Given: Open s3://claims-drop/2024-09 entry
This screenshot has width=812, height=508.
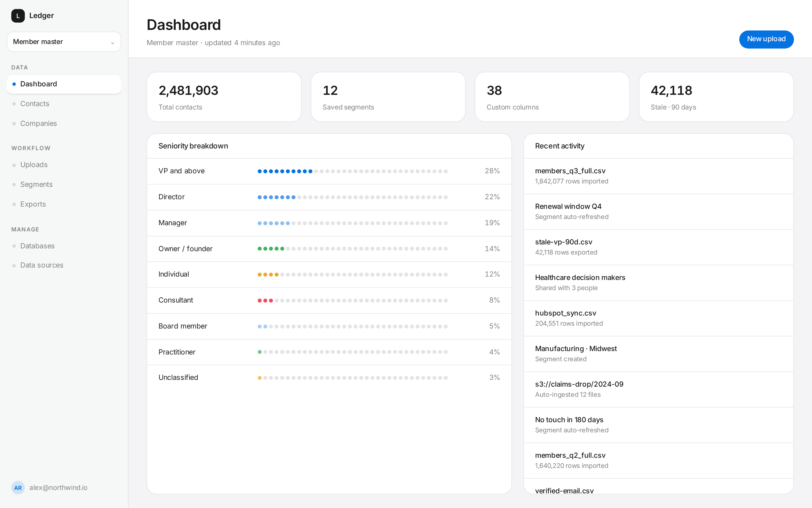Looking at the screenshot, I should 658,390.
